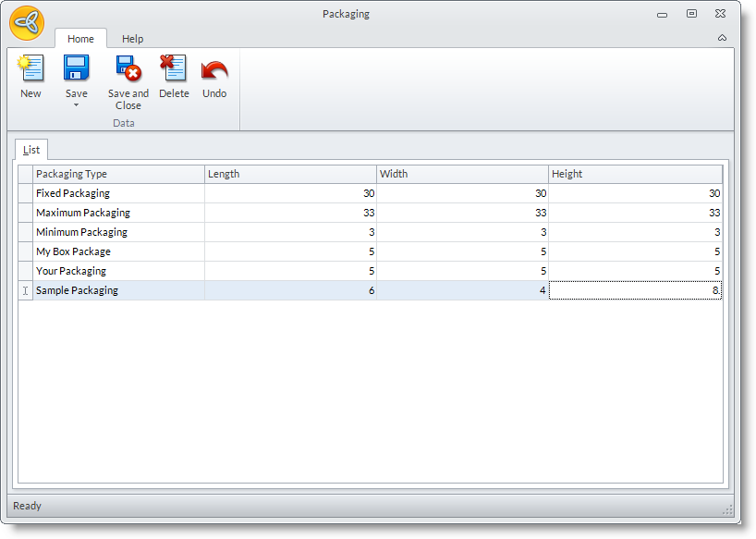Image resolution: width=756 pixels, height=539 pixels.
Task: Click the Height column header
Action: tap(635, 174)
